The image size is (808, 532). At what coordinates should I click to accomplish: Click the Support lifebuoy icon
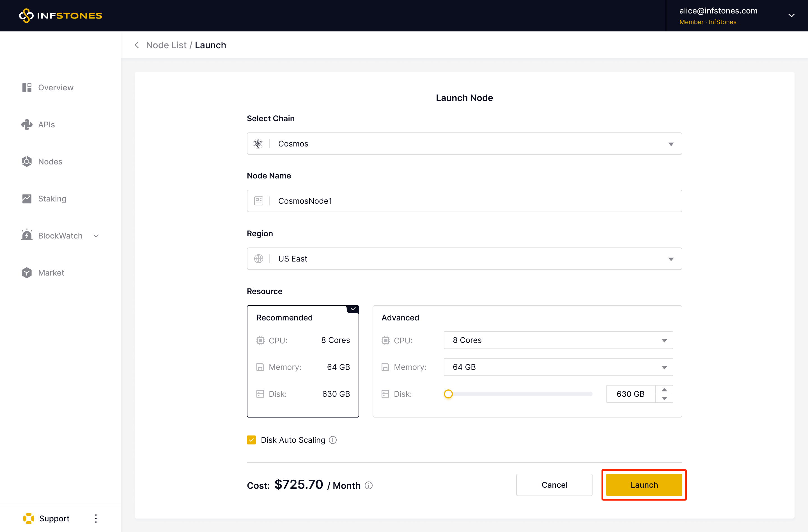pos(29,519)
